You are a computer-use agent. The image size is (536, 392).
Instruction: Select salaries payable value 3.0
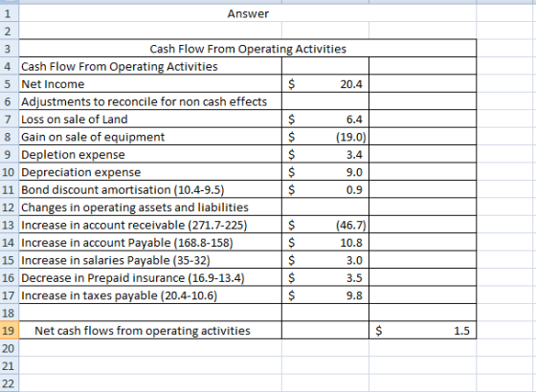coord(325,260)
